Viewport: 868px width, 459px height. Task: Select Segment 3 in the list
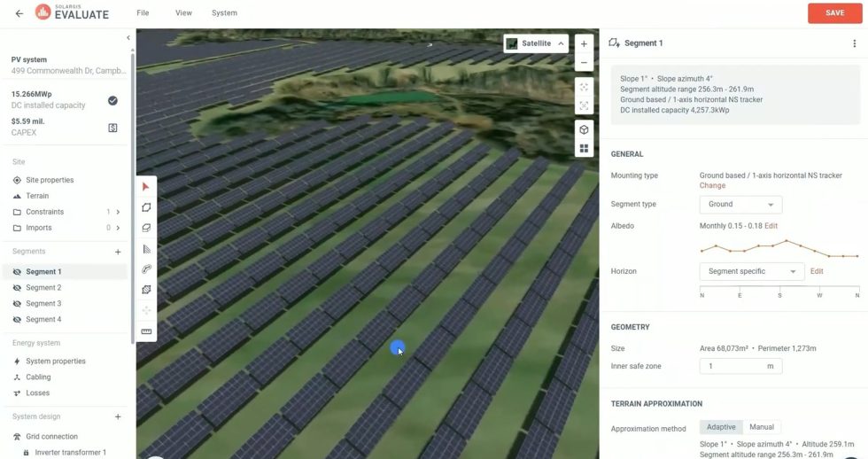coord(43,304)
